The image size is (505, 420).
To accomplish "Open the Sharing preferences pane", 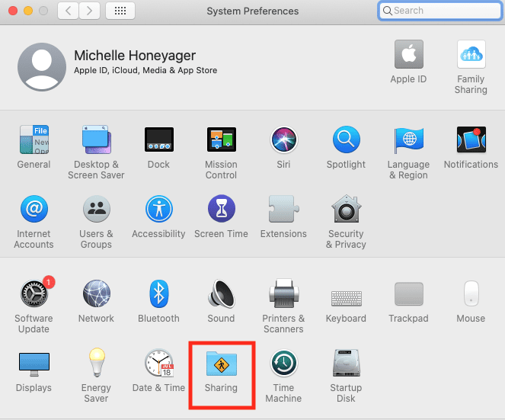I will click(x=221, y=364).
